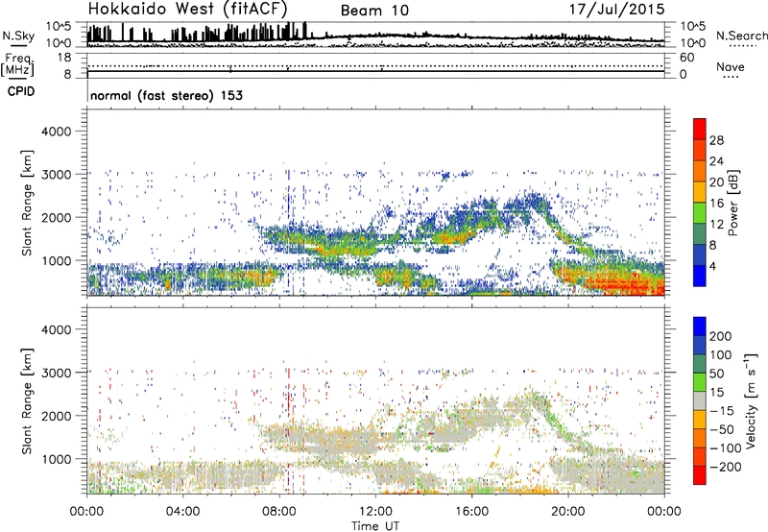Click the '60' Nave axis tick
The height and width of the screenshot is (532, 768).
(686, 58)
